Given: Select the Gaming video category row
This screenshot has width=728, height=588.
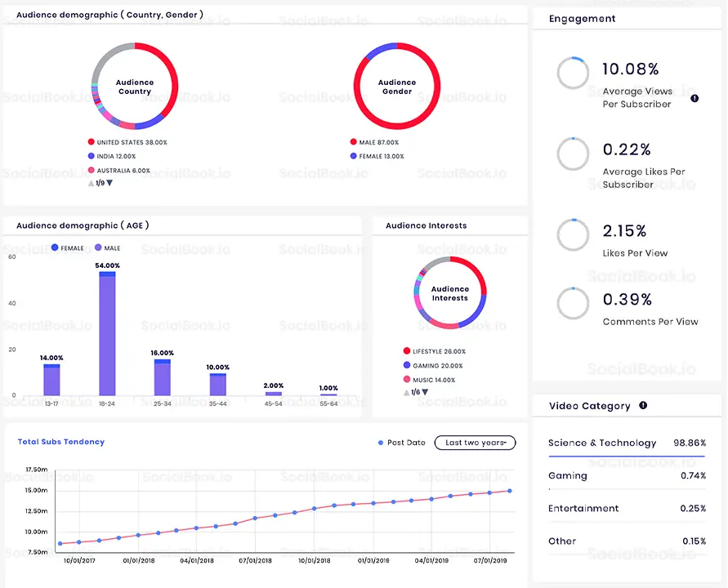Looking at the screenshot, I should pos(627,476).
